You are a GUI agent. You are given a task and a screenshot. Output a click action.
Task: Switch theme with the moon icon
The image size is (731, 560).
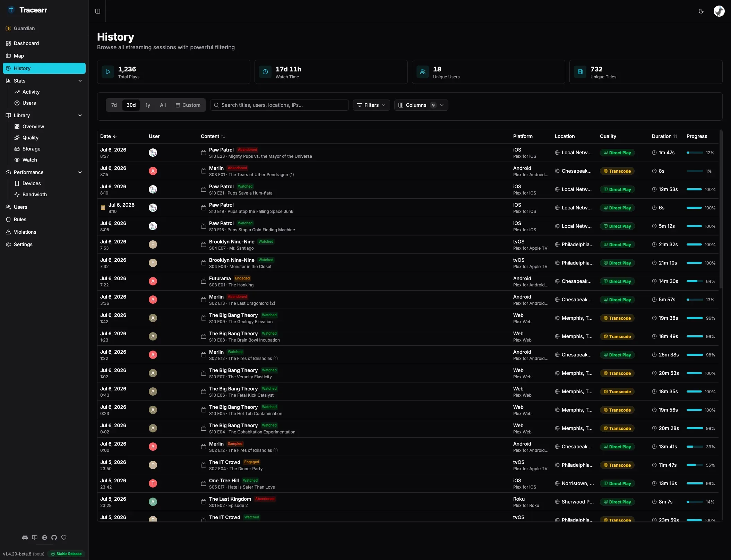pos(701,11)
